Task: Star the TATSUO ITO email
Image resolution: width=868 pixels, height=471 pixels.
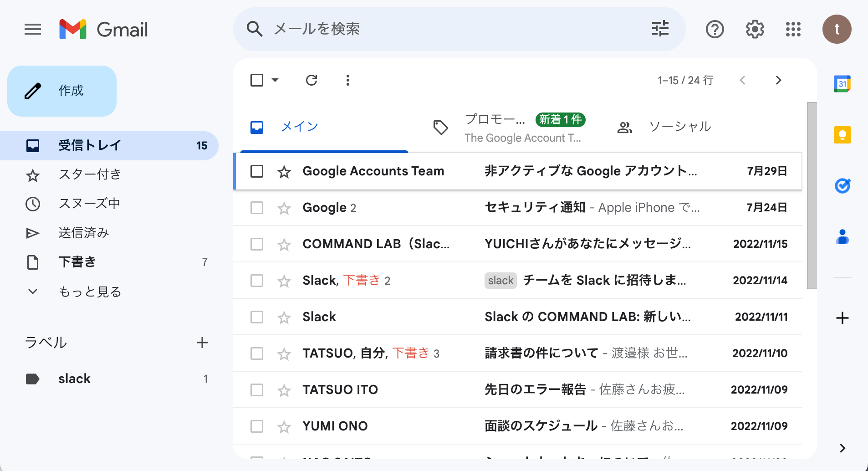Action: tap(284, 390)
